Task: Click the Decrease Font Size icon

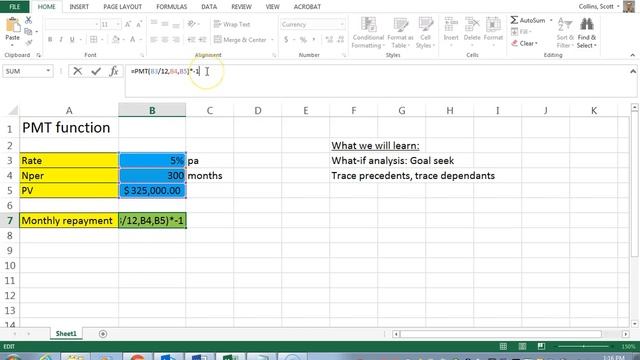Action: coord(139,24)
